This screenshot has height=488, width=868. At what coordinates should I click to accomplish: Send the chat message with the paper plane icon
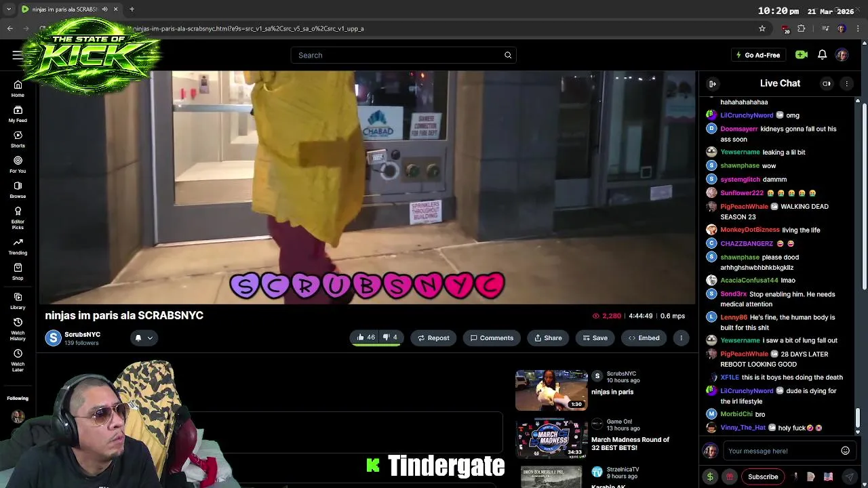point(849,476)
